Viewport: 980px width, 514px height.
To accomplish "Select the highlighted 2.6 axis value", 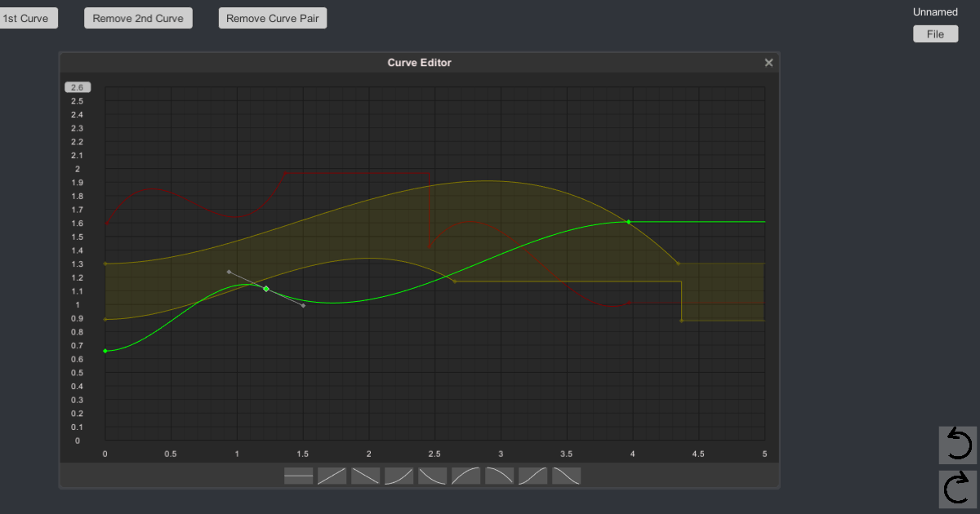I will pyautogui.click(x=77, y=86).
